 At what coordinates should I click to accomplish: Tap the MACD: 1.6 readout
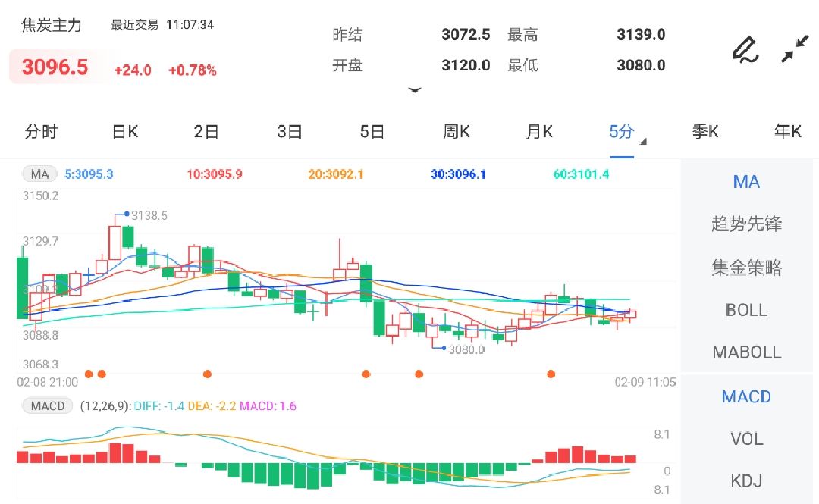[268, 405]
